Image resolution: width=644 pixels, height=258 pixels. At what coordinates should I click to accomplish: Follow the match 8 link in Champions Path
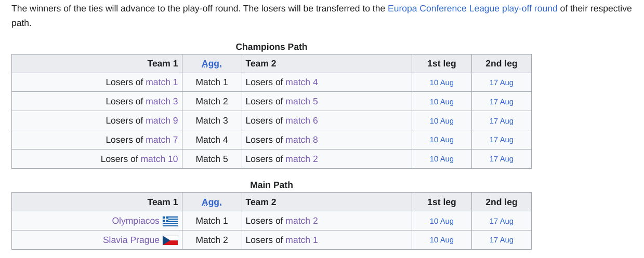(301, 140)
